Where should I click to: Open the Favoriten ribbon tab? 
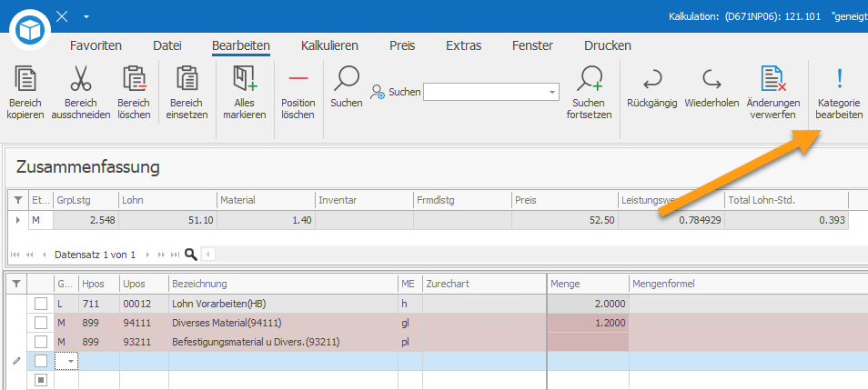tap(96, 46)
